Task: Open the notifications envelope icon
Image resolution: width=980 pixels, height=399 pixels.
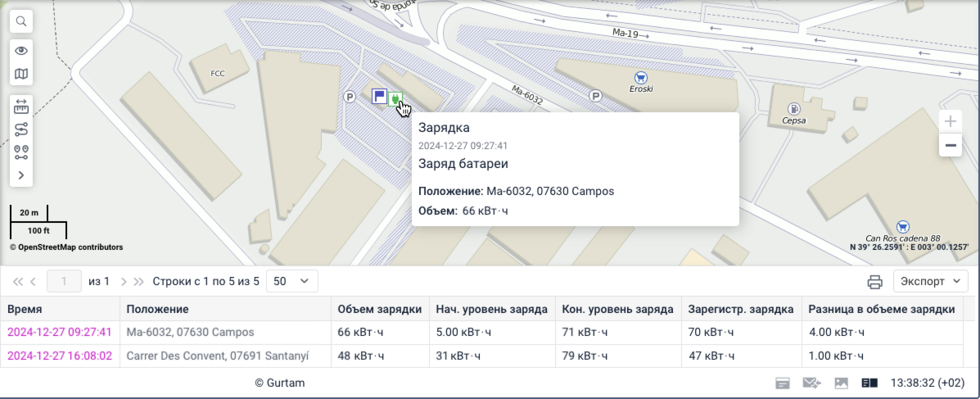Action: pos(811,383)
